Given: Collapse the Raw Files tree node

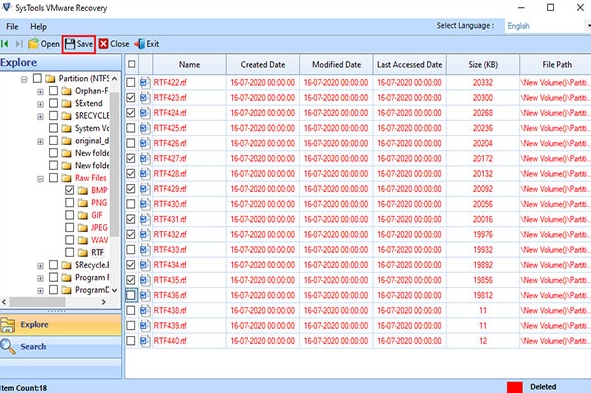Looking at the screenshot, I should point(40,179).
